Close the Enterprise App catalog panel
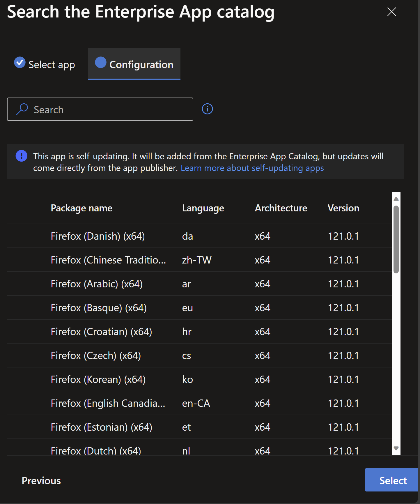Image resolution: width=420 pixels, height=504 pixels. pyautogui.click(x=391, y=12)
